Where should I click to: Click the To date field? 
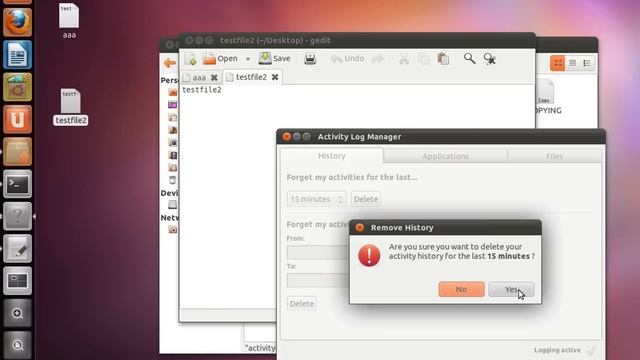point(318,280)
